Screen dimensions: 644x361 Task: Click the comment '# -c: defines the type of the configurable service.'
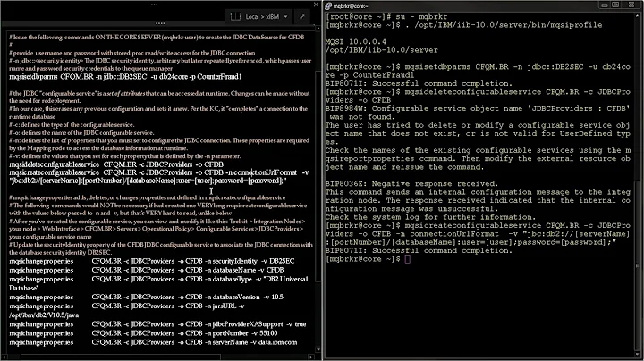pos(72,125)
